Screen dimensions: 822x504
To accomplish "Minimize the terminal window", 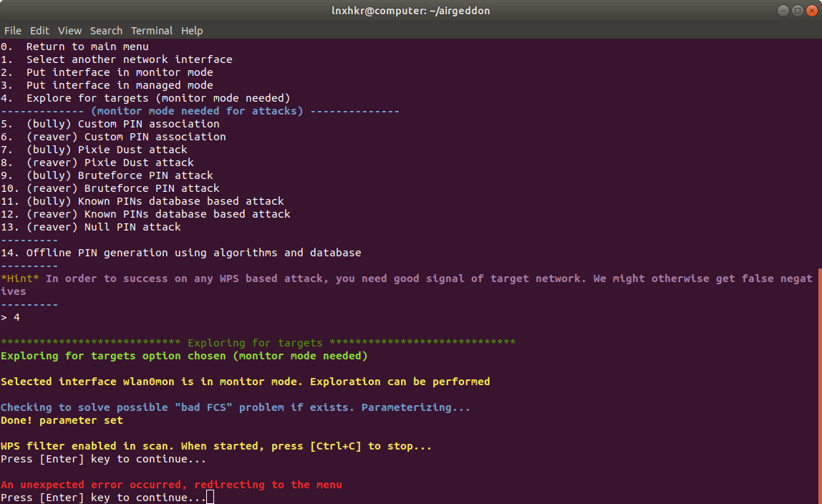I will pos(783,11).
